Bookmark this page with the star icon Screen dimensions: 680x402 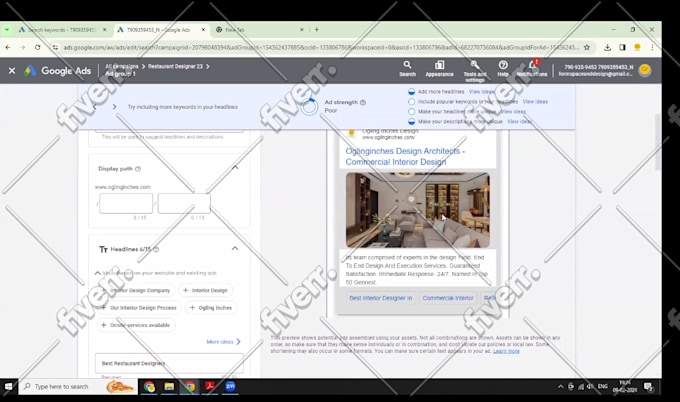point(587,47)
